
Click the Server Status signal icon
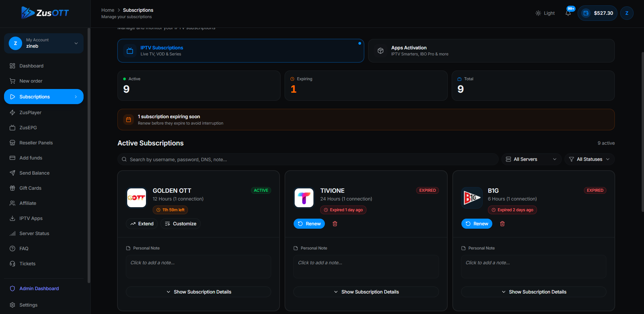tap(12, 233)
